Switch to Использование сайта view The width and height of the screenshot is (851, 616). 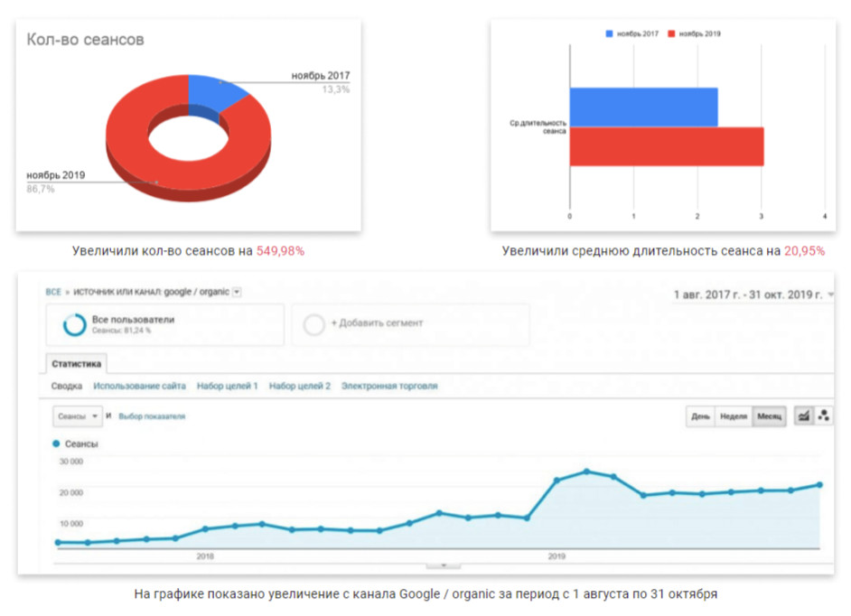pyautogui.click(x=139, y=386)
